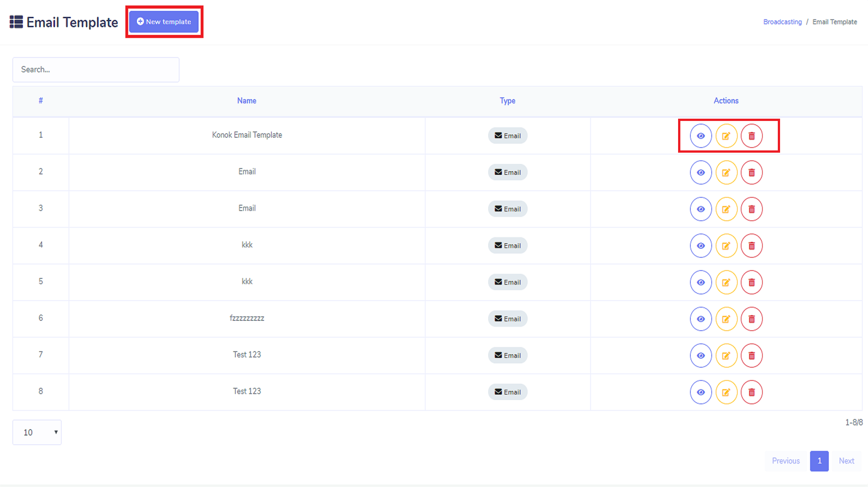Delete the kkk template in row 4
The height and width of the screenshot is (487, 868).
coord(752,246)
